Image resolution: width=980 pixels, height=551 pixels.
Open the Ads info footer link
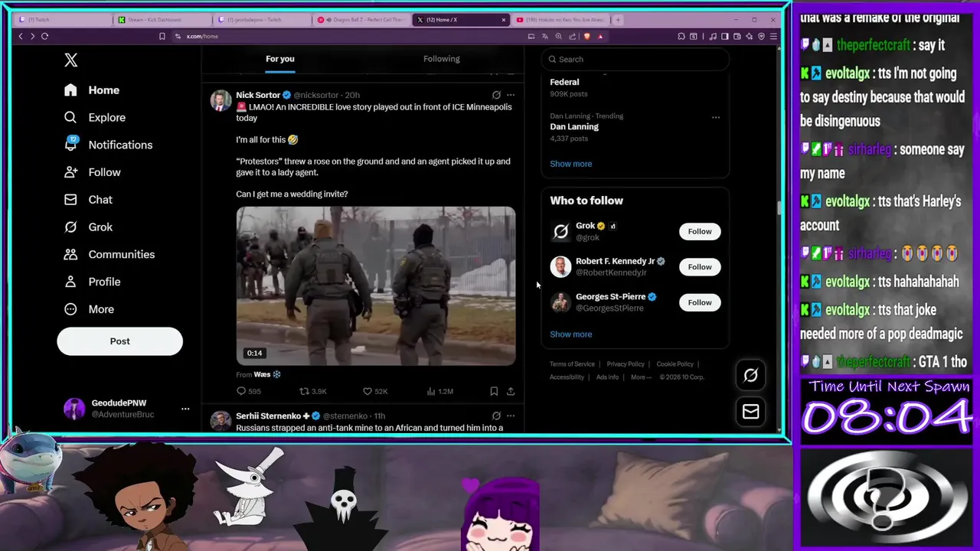click(x=607, y=377)
